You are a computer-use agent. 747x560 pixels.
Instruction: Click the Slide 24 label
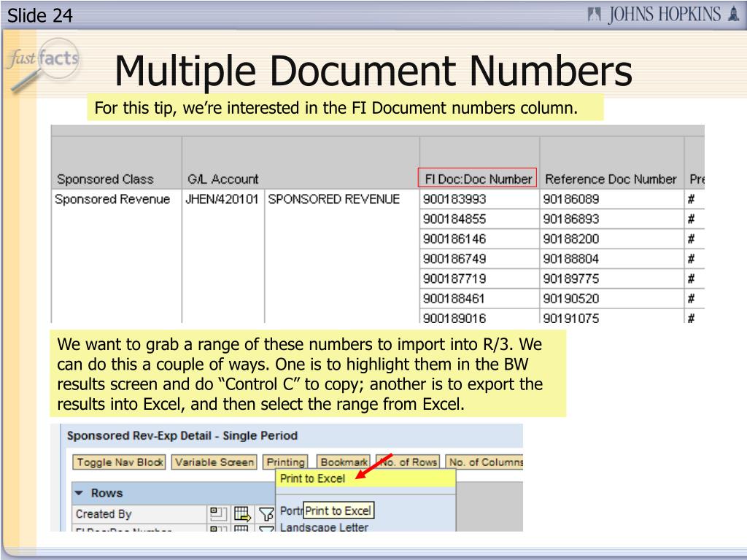pyautogui.click(x=40, y=16)
